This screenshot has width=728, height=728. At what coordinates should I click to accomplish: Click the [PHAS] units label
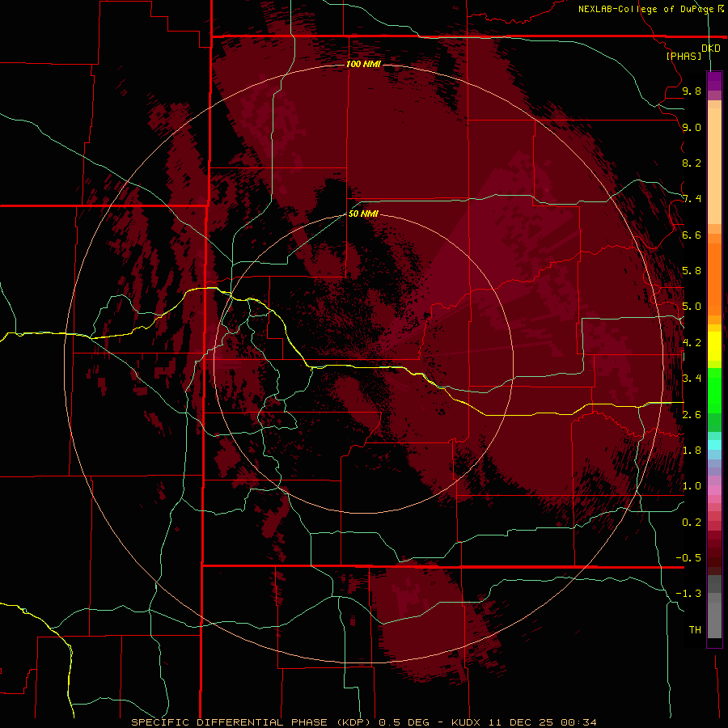click(684, 56)
